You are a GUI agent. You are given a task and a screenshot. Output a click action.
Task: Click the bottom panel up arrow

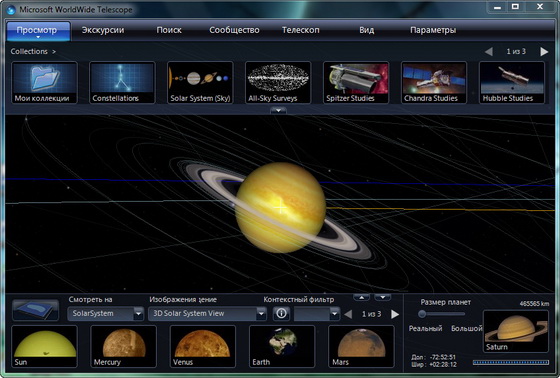coord(361,297)
